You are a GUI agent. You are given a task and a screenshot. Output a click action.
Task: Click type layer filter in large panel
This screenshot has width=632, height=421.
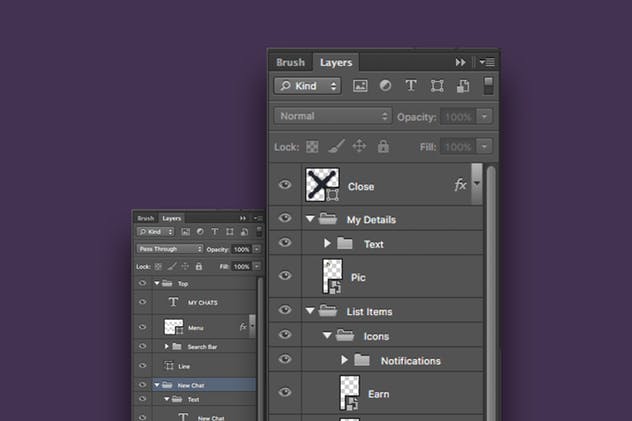[x=410, y=87]
